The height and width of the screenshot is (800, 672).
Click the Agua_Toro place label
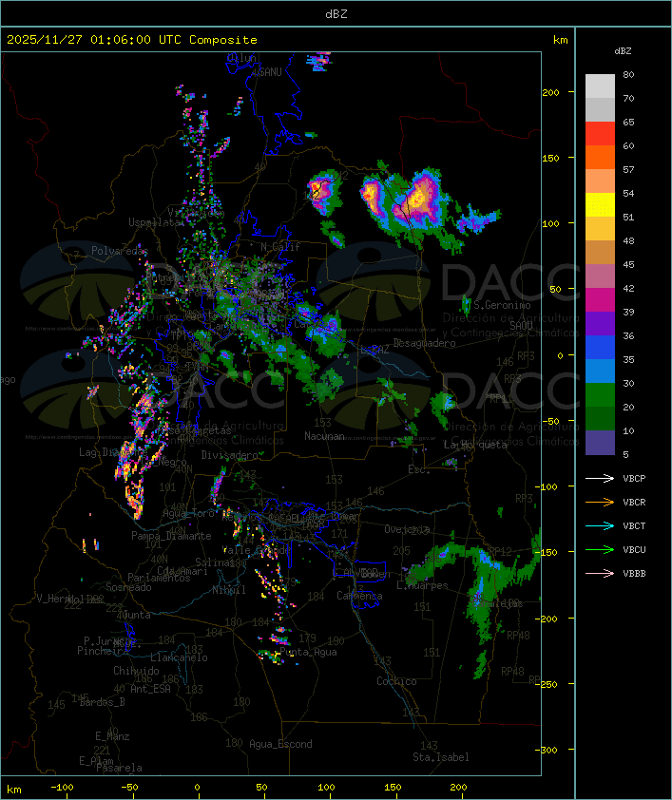[x=188, y=513]
